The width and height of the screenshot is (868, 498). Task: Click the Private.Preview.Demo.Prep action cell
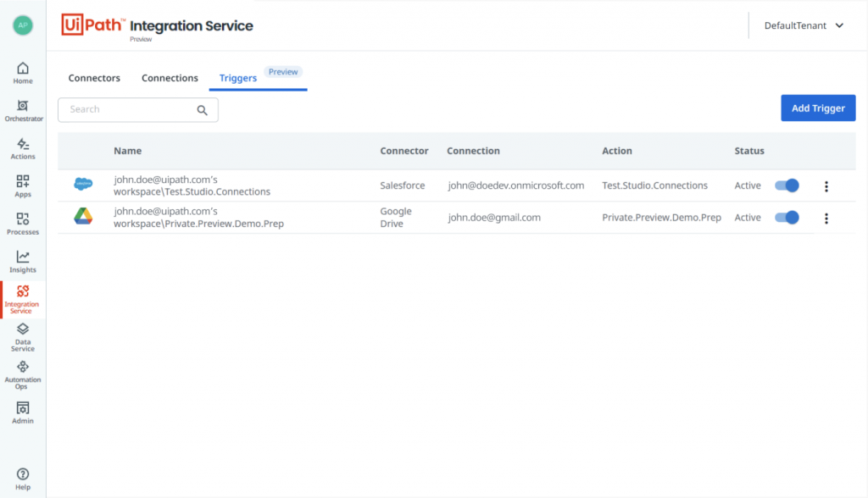pyautogui.click(x=661, y=218)
